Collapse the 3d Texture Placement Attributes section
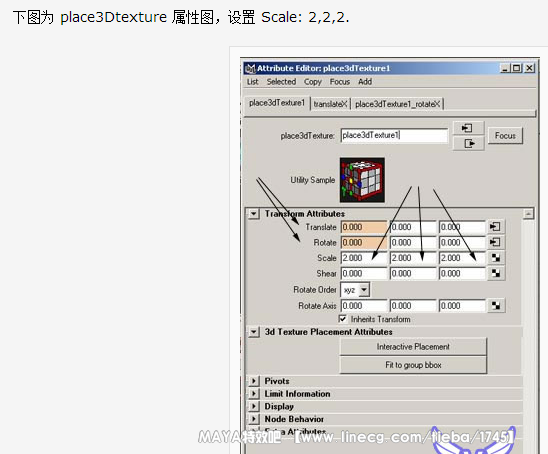The width and height of the screenshot is (548, 454). click(x=254, y=332)
